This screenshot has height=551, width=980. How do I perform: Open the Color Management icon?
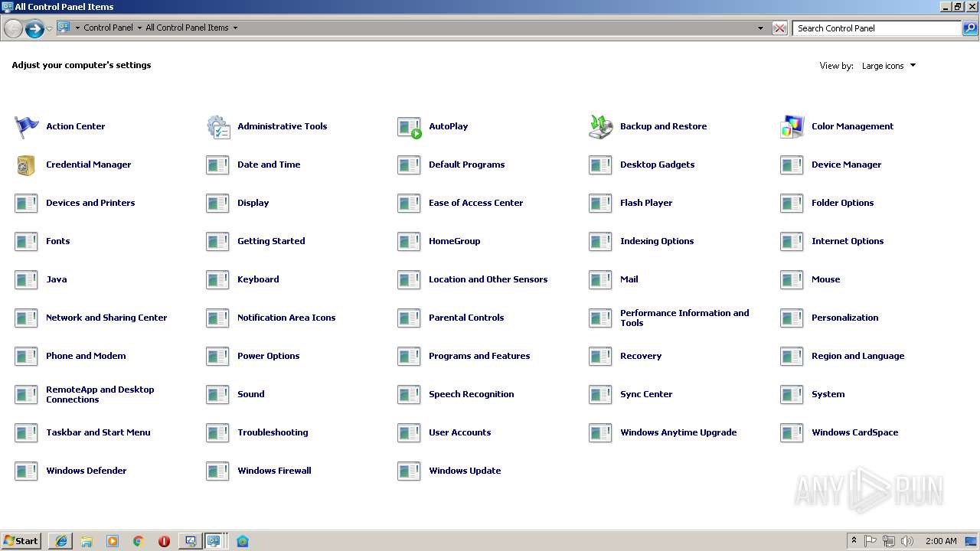click(x=792, y=126)
